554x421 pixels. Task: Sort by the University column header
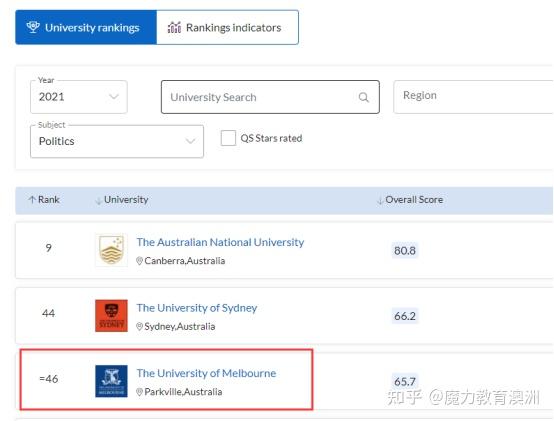pyautogui.click(x=122, y=200)
